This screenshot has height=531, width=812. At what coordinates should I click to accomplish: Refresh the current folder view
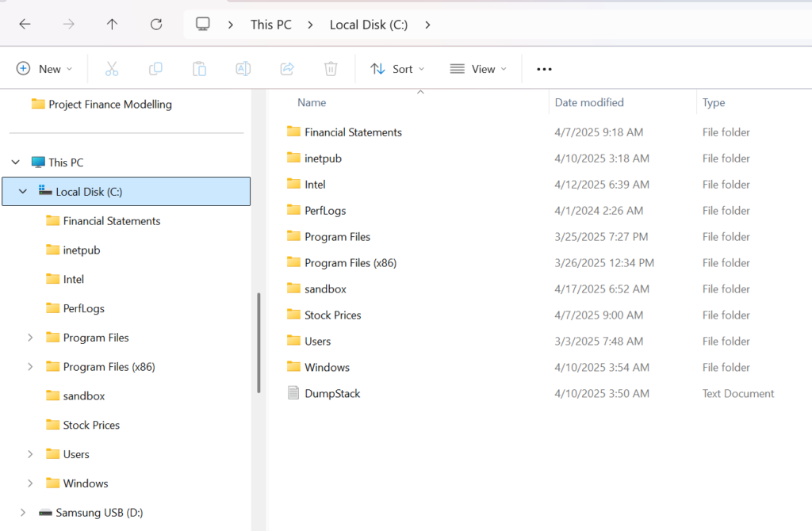(x=156, y=25)
